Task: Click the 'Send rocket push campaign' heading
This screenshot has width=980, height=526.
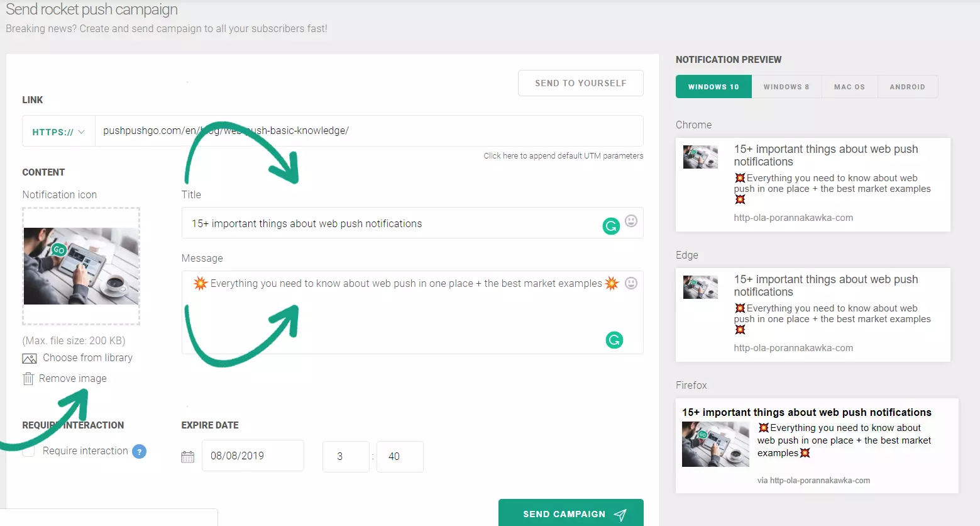Action: click(x=92, y=9)
